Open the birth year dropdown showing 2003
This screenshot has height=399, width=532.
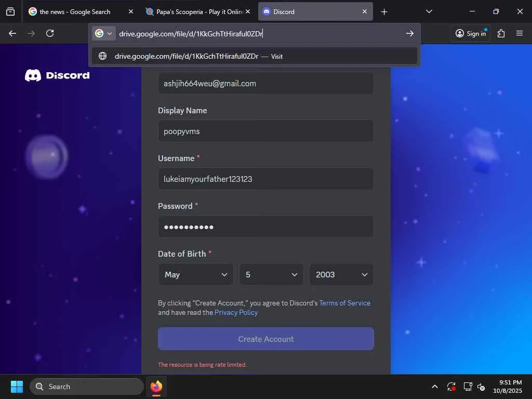[x=341, y=274]
